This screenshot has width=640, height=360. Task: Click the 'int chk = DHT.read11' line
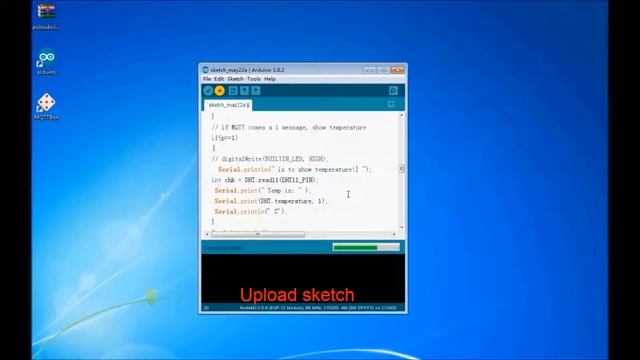(x=264, y=180)
